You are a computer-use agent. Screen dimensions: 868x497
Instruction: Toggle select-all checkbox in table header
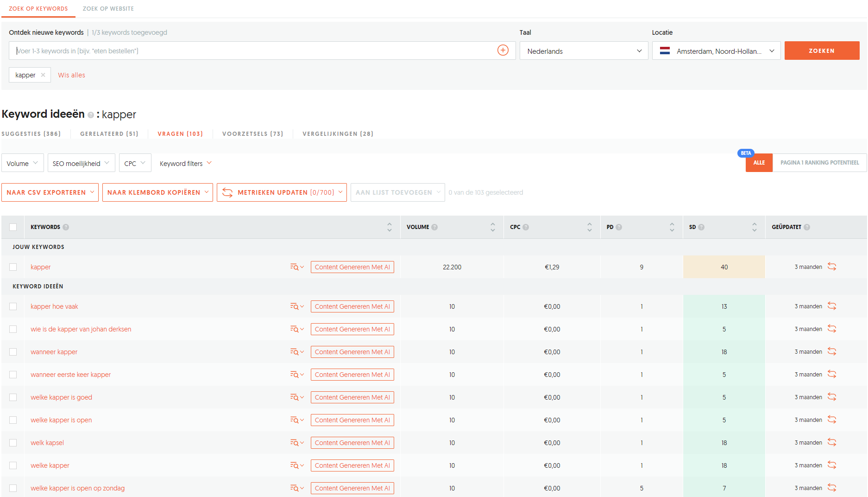[x=13, y=227]
